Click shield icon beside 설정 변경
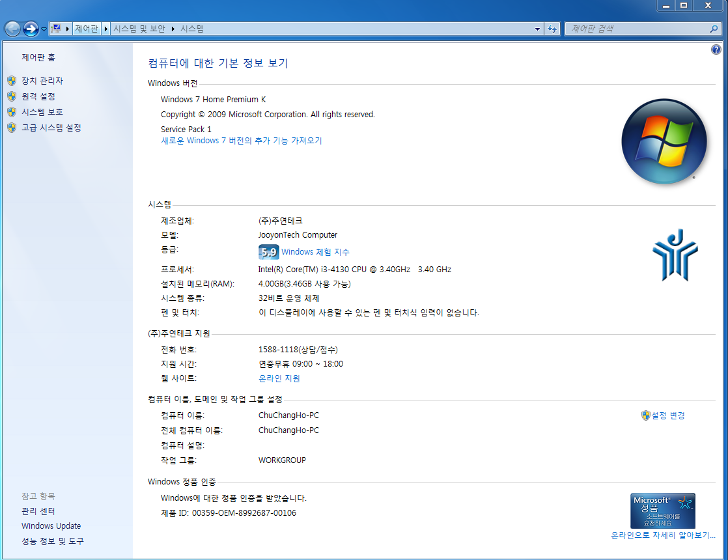This screenshot has width=728, height=560. (645, 415)
